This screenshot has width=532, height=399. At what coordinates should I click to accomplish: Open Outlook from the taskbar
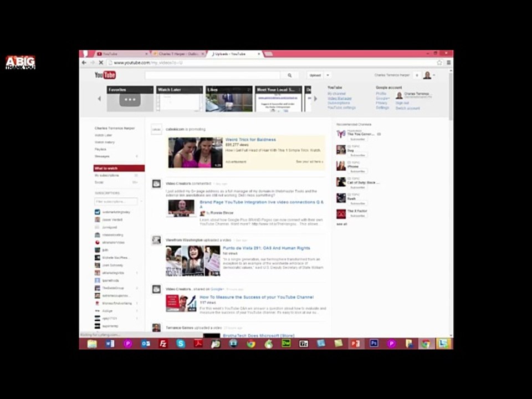click(146, 344)
